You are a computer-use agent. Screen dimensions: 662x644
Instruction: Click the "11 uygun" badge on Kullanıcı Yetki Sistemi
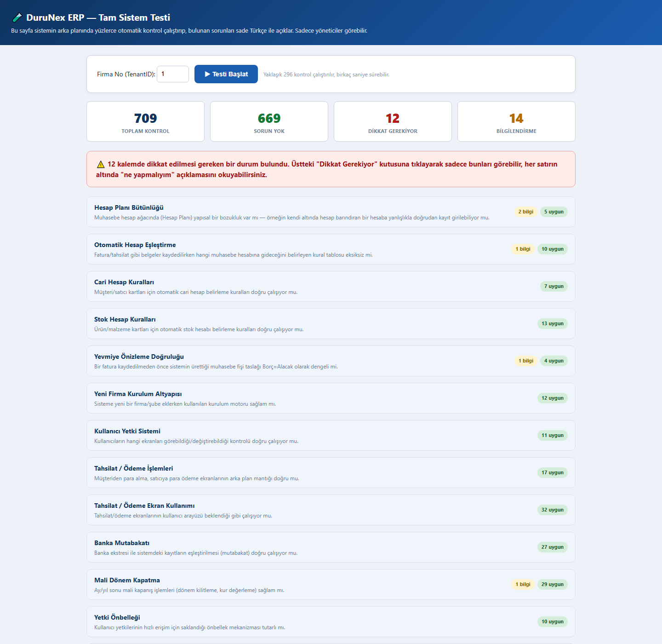pyautogui.click(x=553, y=436)
